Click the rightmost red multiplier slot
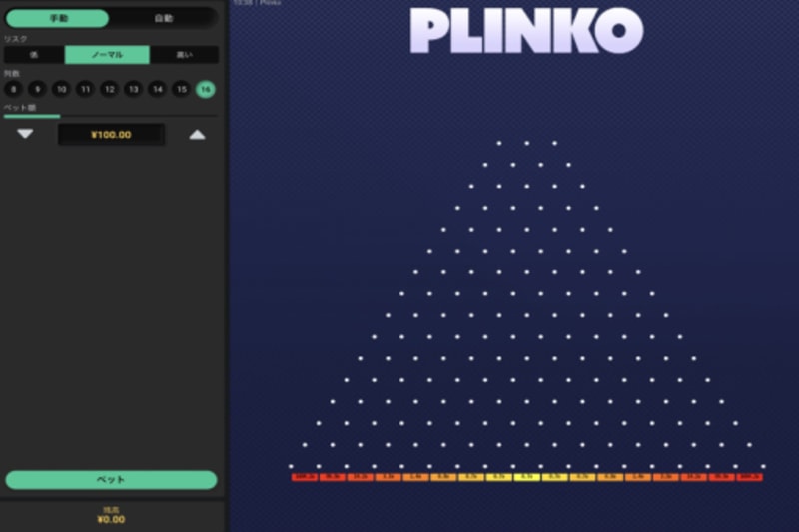 [x=750, y=477]
